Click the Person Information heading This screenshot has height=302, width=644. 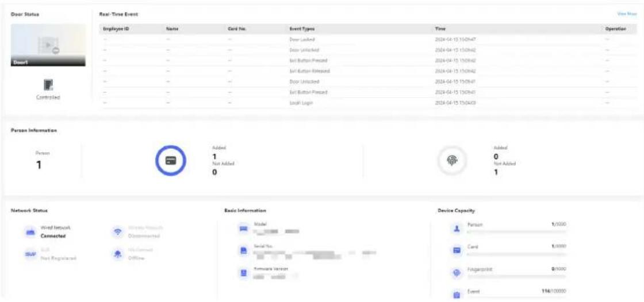pyautogui.click(x=34, y=130)
